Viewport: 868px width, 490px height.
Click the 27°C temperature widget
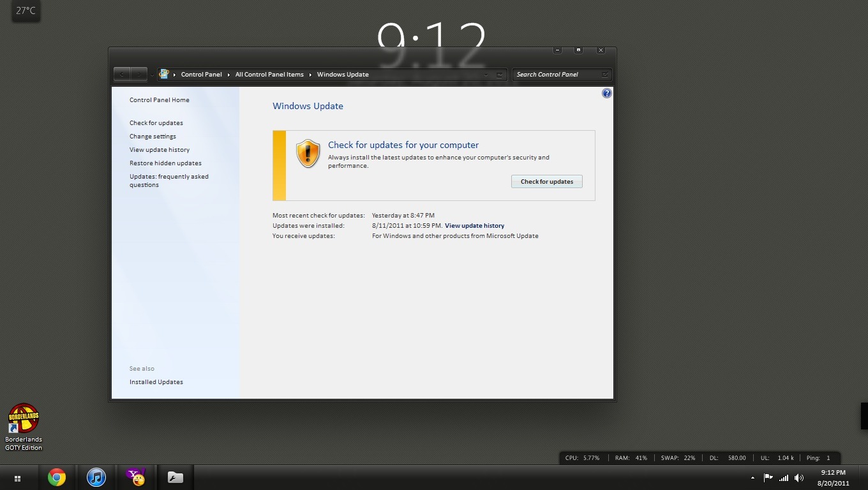tap(26, 11)
